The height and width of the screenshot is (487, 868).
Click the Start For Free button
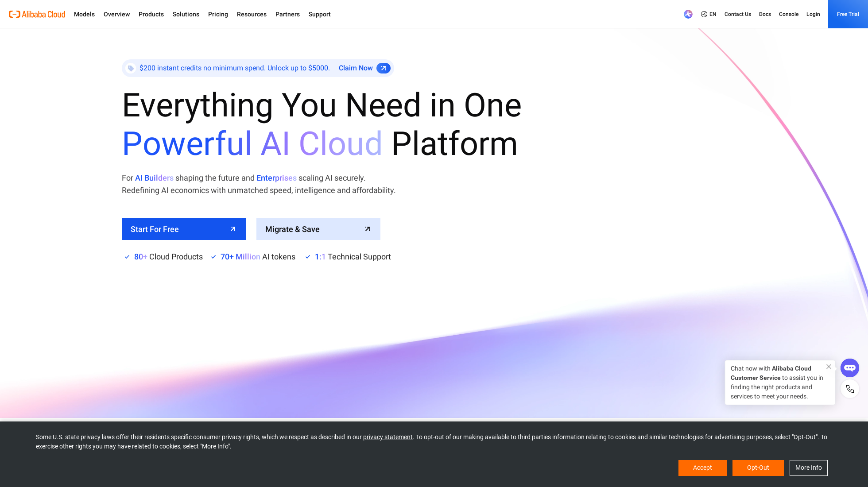[184, 229]
